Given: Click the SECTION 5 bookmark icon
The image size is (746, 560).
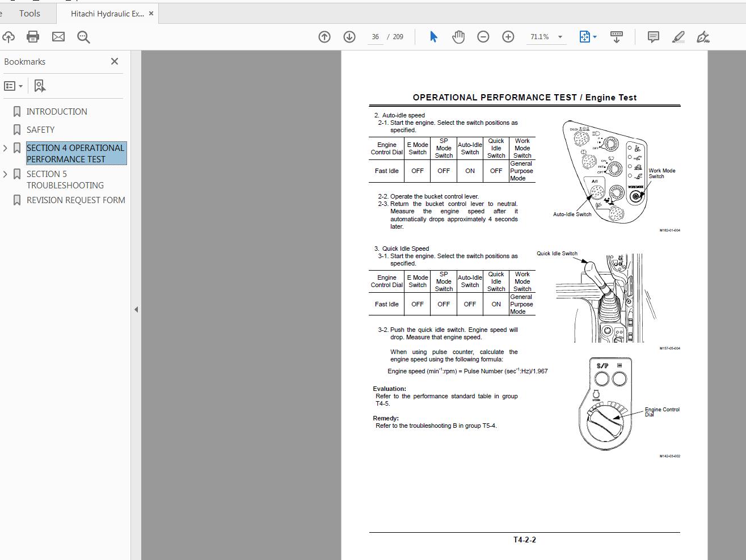Looking at the screenshot, I should tap(17, 174).
